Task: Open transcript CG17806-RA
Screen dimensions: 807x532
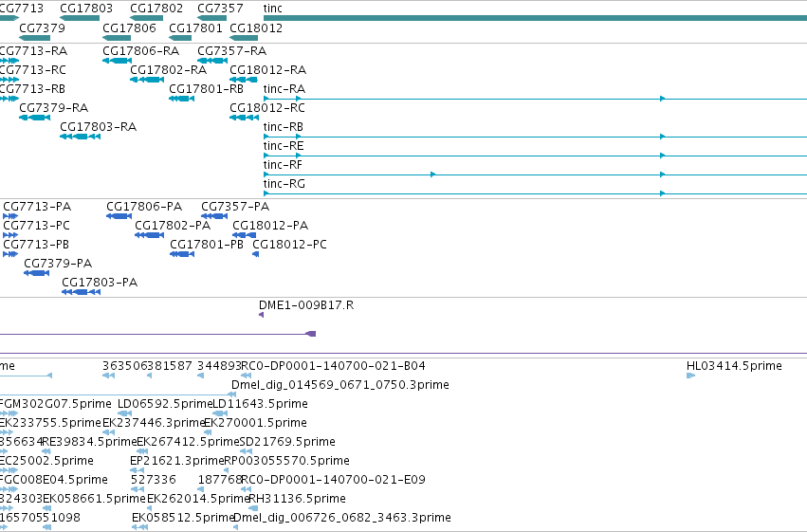Action: pos(140,51)
